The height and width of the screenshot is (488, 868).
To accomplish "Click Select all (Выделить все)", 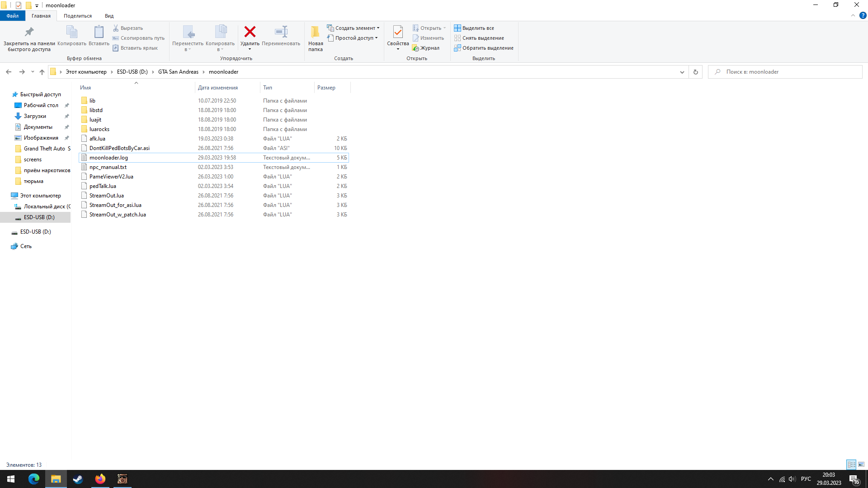I will click(x=474, y=28).
